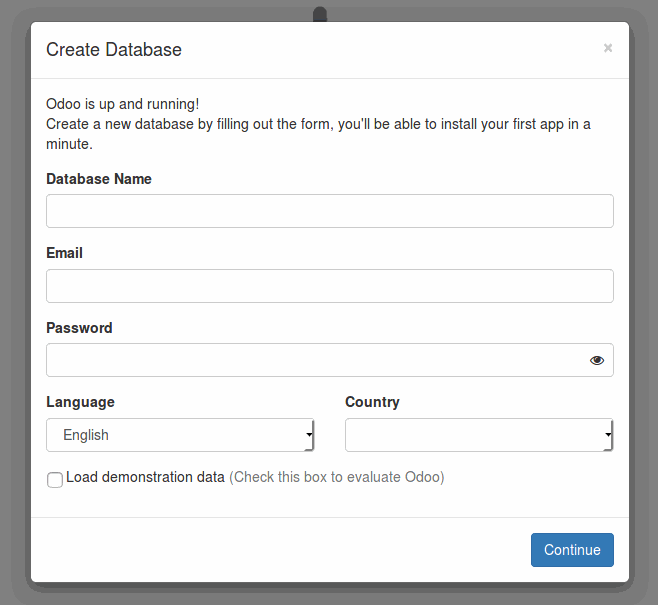Screen dimensions: 658x605
Task: Focus the Database Name input field
Action: pos(330,211)
